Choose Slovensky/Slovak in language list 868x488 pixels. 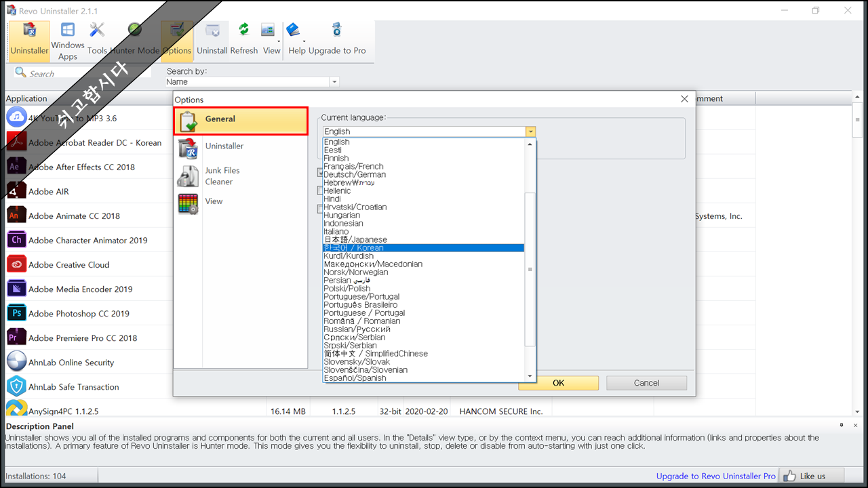point(424,362)
